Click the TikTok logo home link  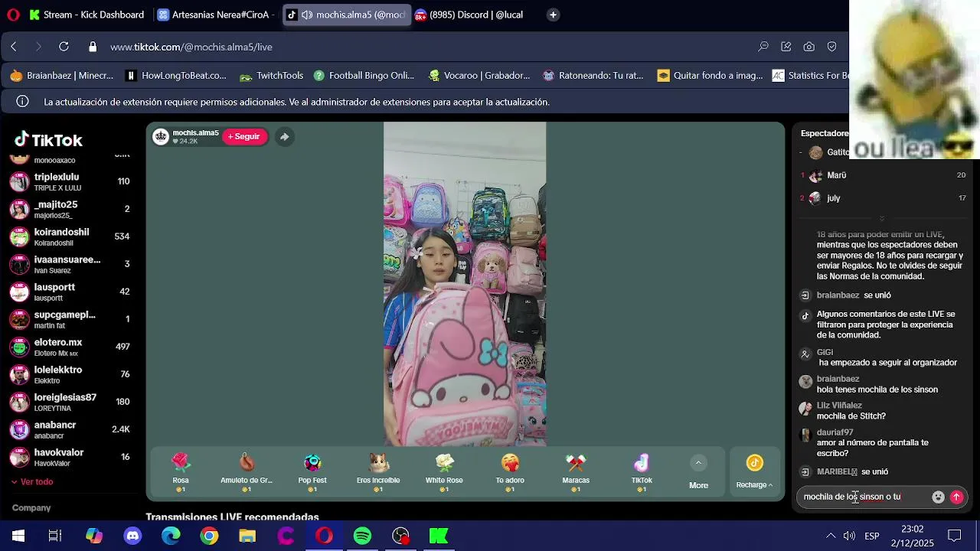(x=48, y=140)
